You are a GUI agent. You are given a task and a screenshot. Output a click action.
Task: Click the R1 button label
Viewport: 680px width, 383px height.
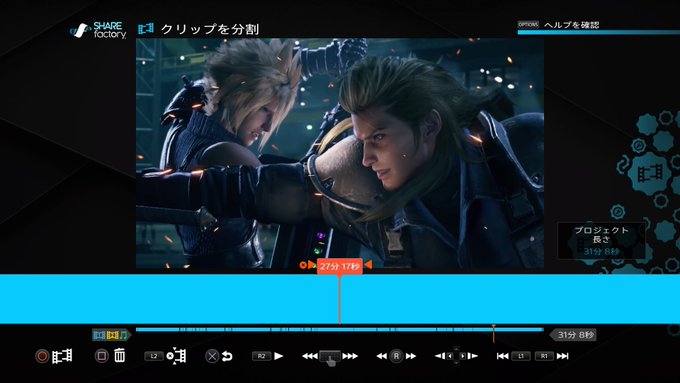(544, 356)
